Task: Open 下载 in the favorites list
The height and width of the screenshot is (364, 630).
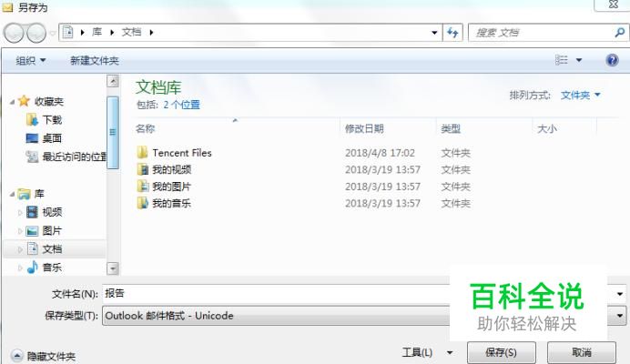Action: (52, 120)
